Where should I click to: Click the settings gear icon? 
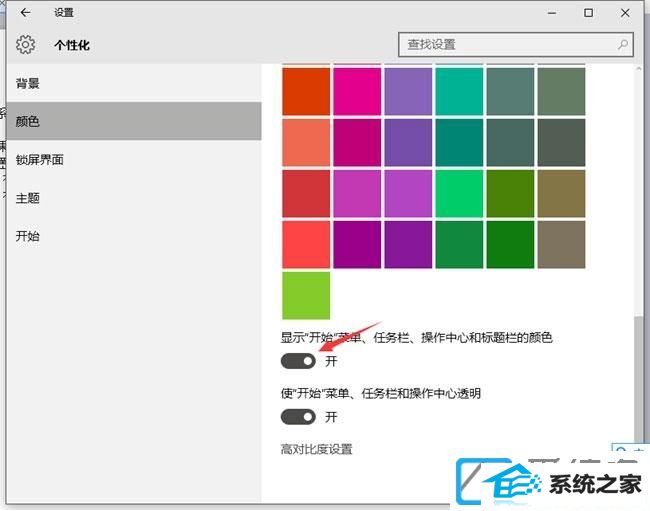[26, 44]
